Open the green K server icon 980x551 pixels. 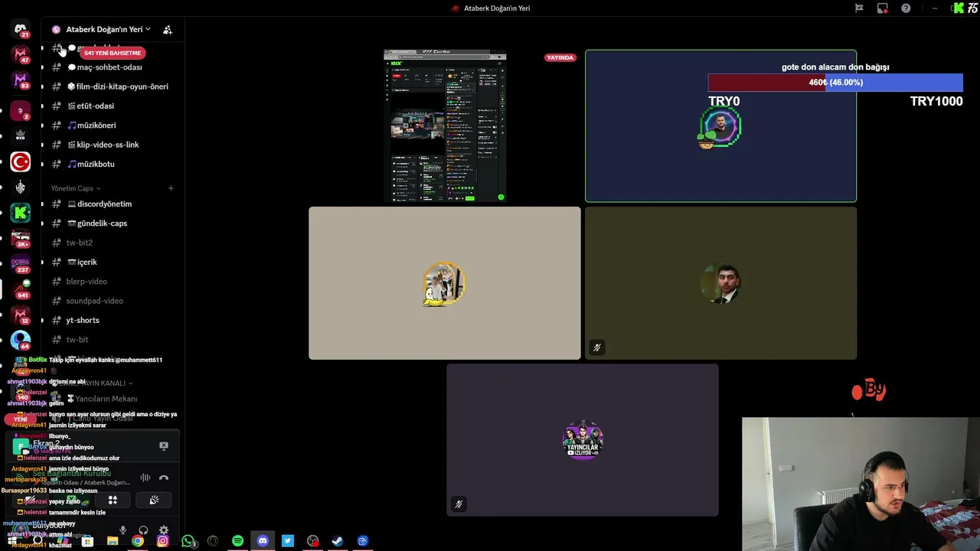click(x=21, y=213)
